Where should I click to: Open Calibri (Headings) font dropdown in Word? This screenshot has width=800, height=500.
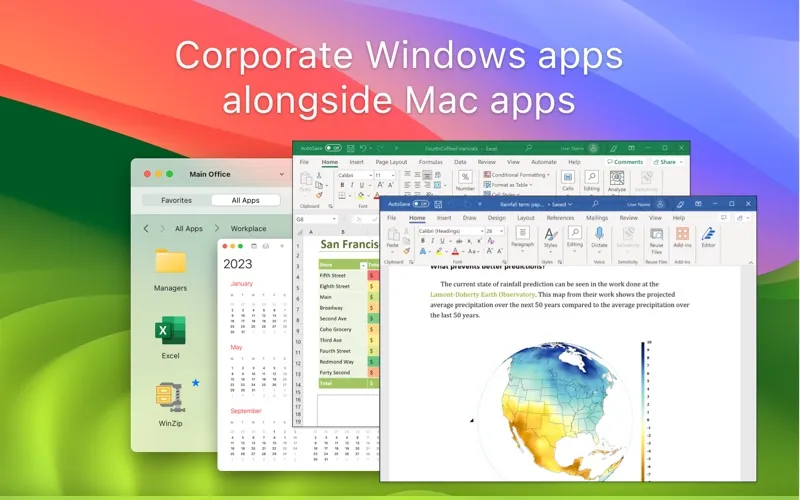tap(482, 231)
